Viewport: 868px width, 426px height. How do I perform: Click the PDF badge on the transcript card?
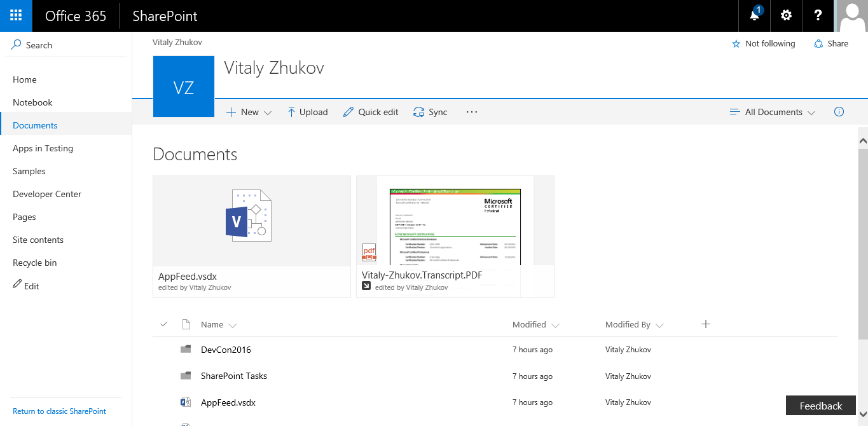pos(369,252)
